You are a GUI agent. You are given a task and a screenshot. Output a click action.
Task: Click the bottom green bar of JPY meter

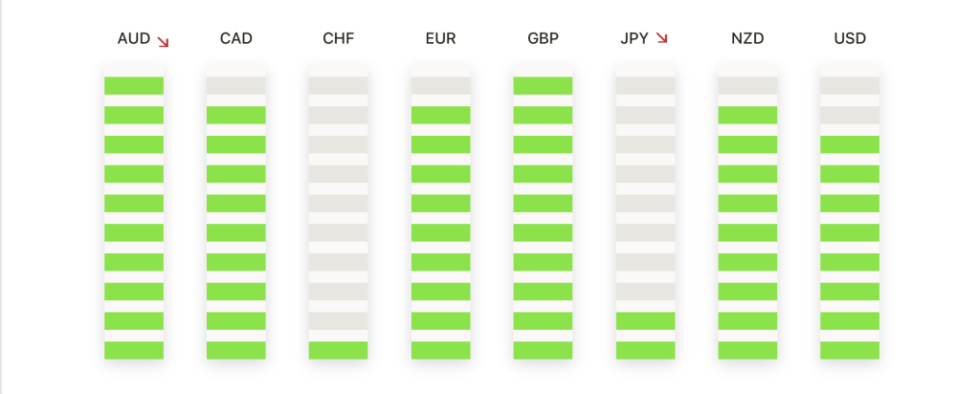click(646, 350)
